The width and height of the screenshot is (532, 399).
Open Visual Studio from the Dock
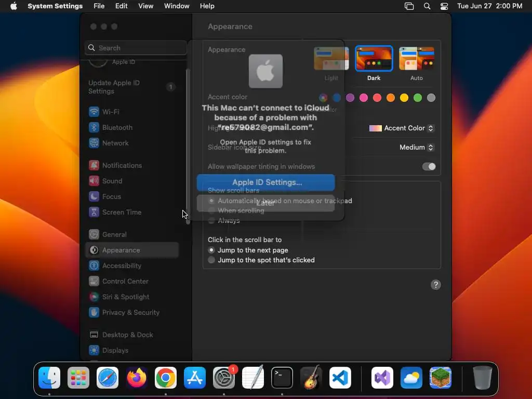(x=382, y=378)
